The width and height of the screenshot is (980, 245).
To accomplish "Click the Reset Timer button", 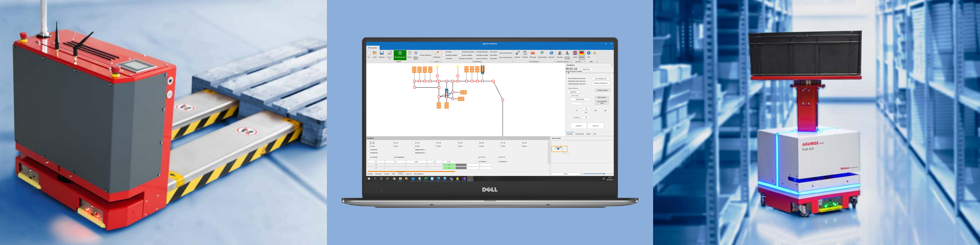I will (587, 69).
